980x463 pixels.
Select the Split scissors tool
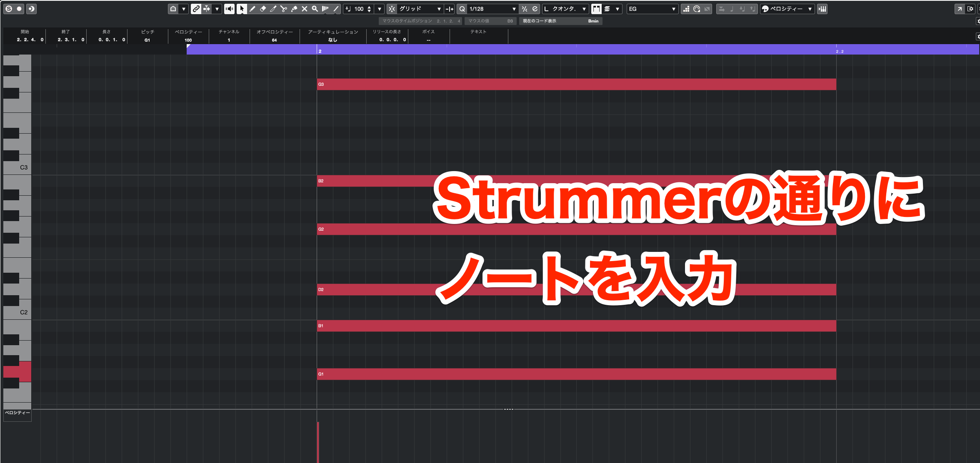284,9
